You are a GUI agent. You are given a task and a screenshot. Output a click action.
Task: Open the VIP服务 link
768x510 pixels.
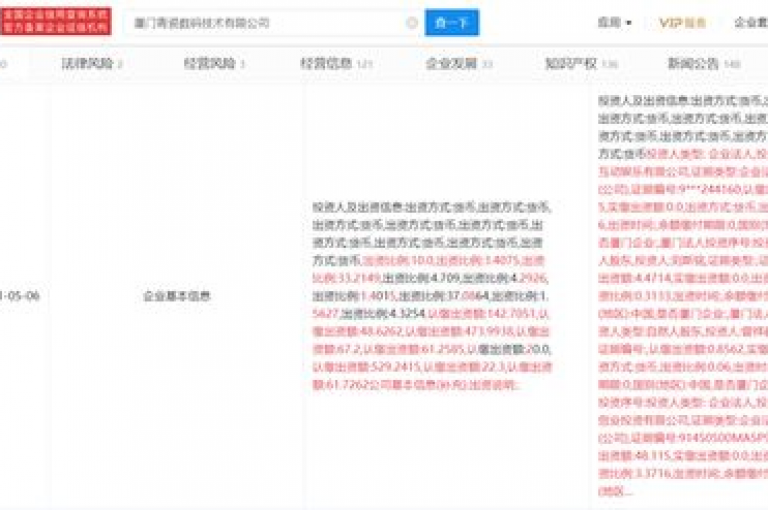tap(682, 23)
